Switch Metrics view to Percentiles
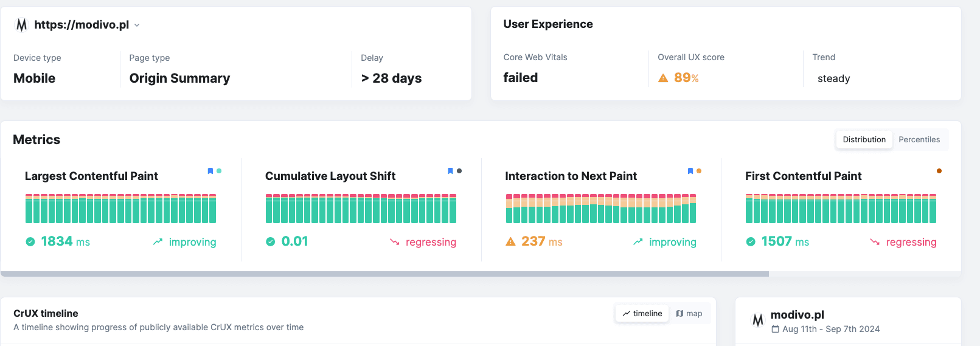The image size is (980, 346). 919,139
